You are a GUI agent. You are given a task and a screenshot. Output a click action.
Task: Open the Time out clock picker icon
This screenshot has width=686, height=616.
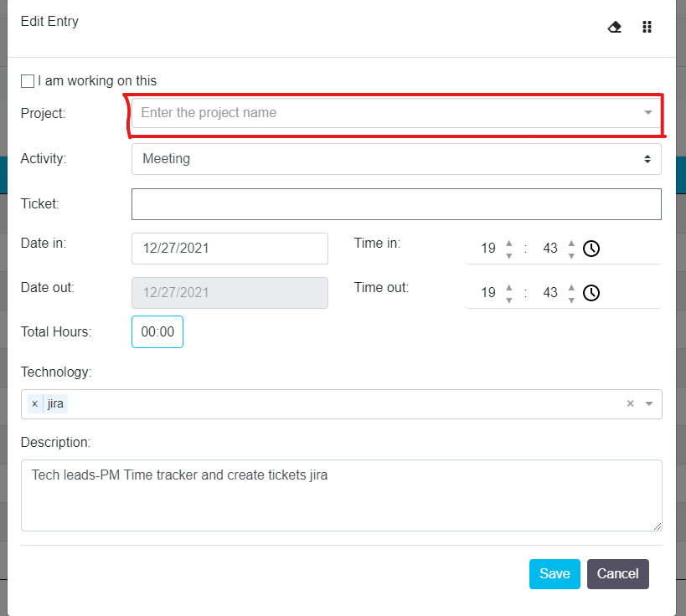pyautogui.click(x=591, y=292)
